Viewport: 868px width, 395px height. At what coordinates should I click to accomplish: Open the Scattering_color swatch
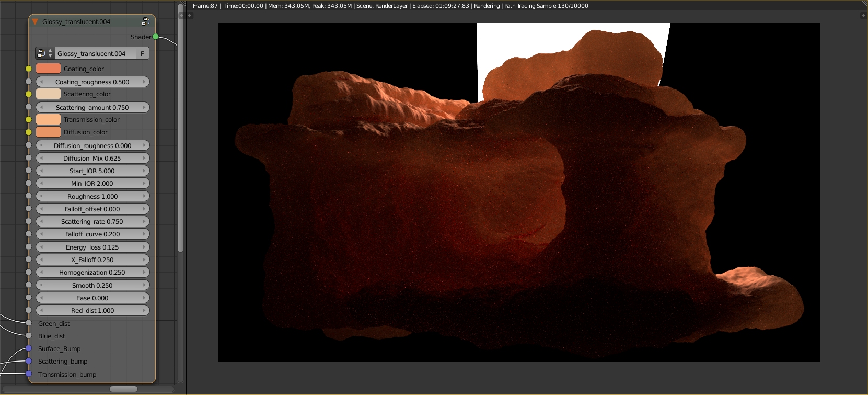(x=49, y=94)
